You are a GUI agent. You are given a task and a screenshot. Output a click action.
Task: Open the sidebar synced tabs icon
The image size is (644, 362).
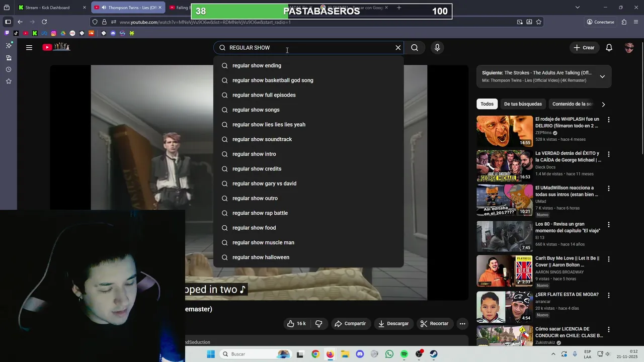tap(9, 57)
